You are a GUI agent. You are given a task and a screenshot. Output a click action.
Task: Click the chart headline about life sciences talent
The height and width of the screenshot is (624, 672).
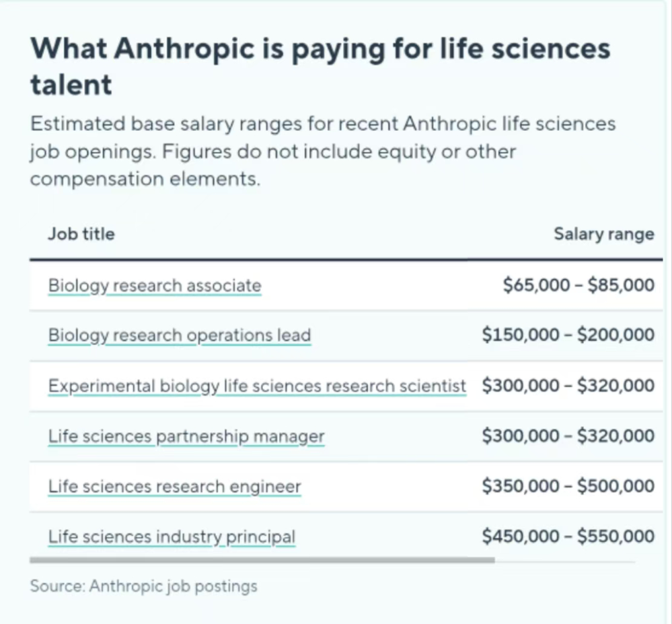pyautogui.click(x=320, y=66)
